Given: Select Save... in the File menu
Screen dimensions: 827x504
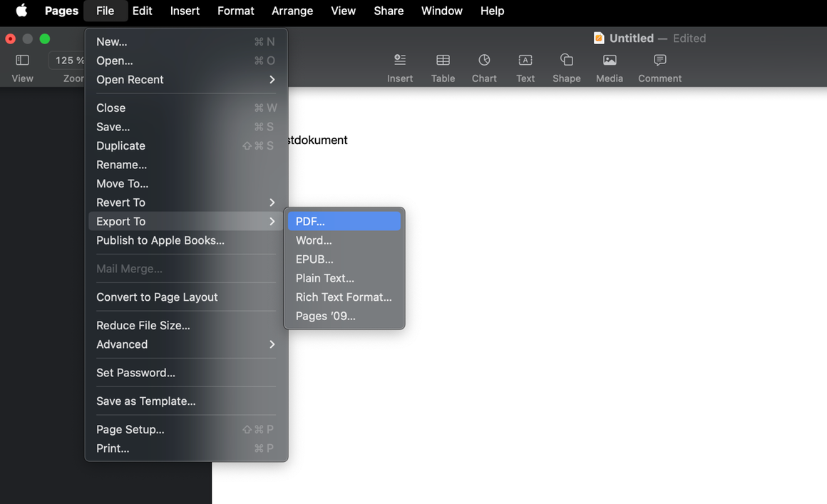Looking at the screenshot, I should (x=185, y=127).
